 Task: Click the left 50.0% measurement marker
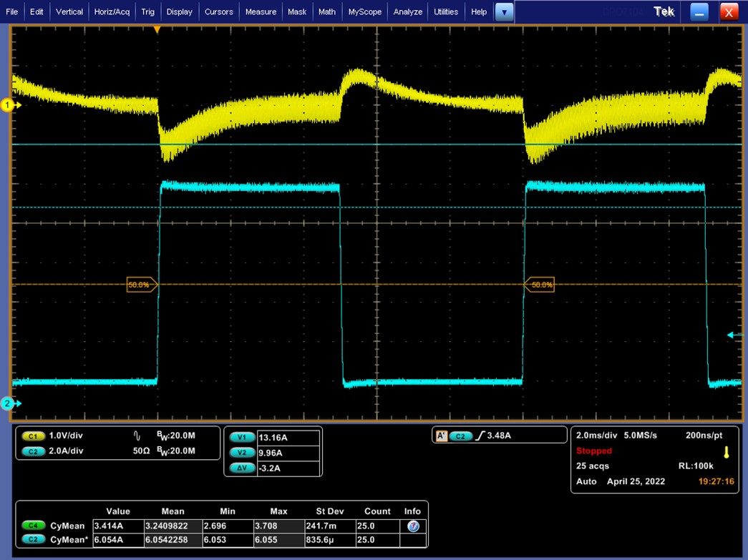tap(142, 285)
